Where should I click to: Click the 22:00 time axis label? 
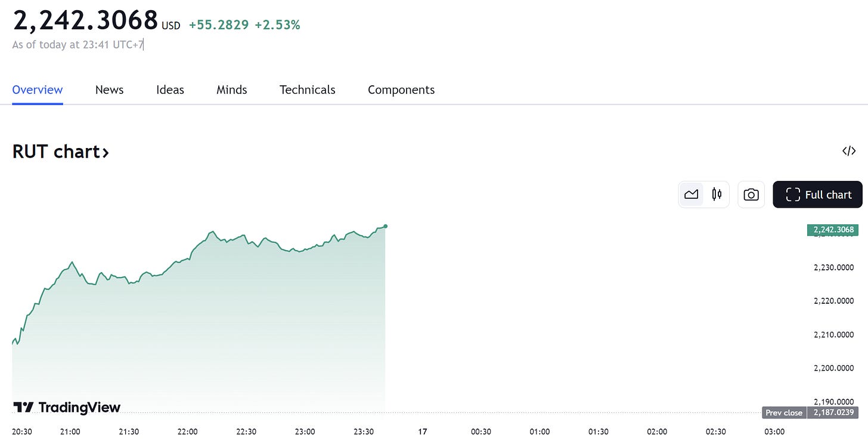(187, 431)
